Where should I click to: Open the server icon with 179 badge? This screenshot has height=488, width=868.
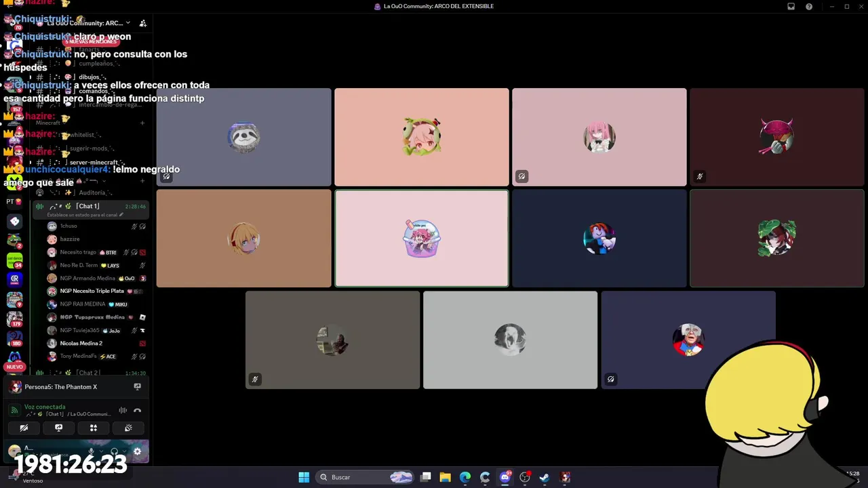14,318
